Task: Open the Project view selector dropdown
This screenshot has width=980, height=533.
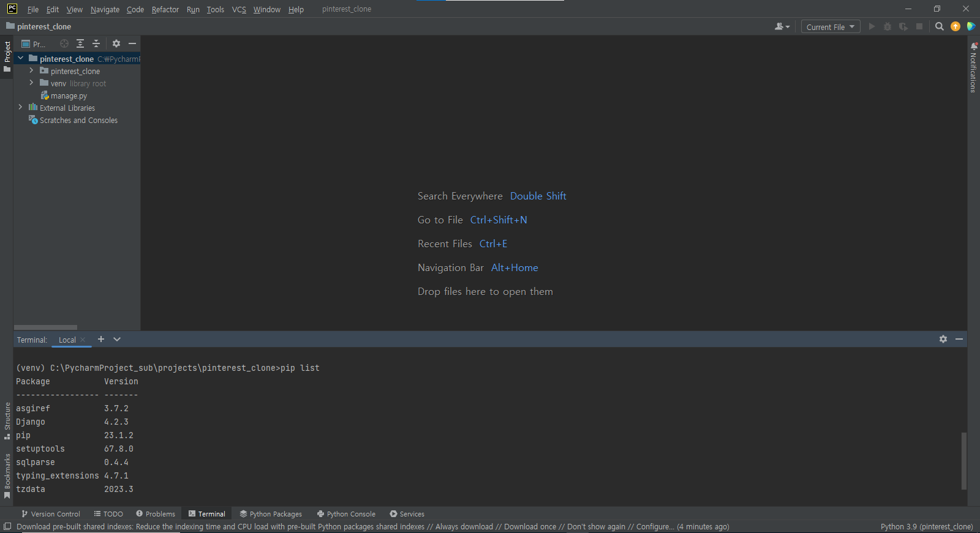Action: coord(34,43)
